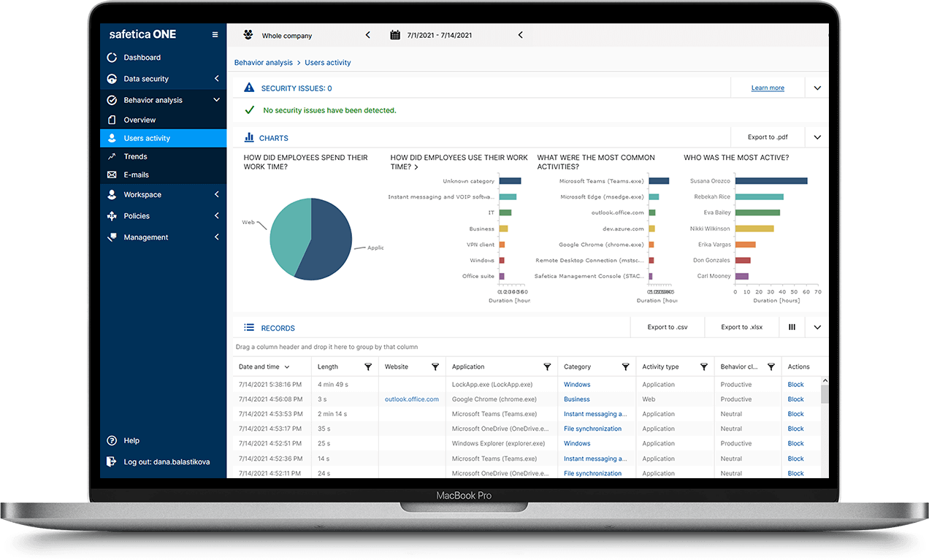Screen dimensions: 929x560
Task: Click the Charts bar icon
Action: click(x=249, y=137)
